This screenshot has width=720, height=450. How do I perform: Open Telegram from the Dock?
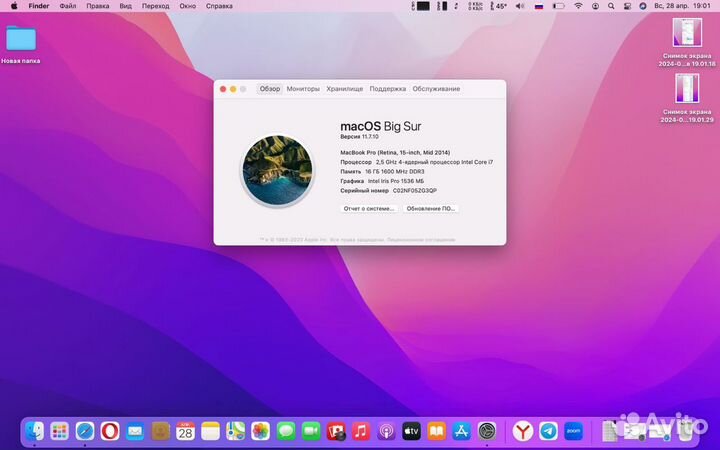click(x=548, y=431)
